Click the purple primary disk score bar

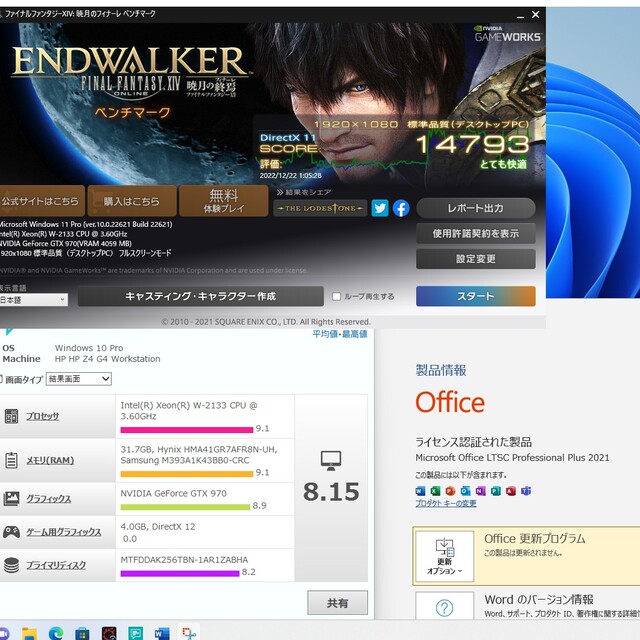(180, 573)
